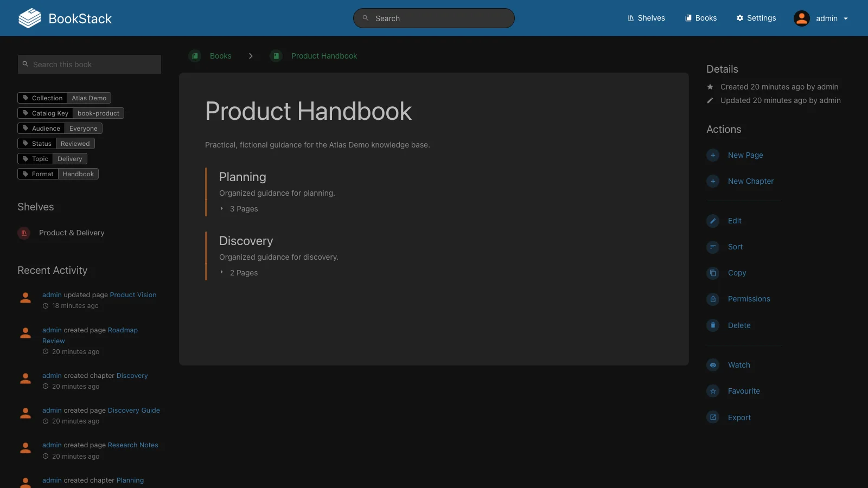Image resolution: width=868 pixels, height=488 pixels.
Task: Expand the Discovery chapter's 2 Pages list
Action: pyautogui.click(x=239, y=273)
